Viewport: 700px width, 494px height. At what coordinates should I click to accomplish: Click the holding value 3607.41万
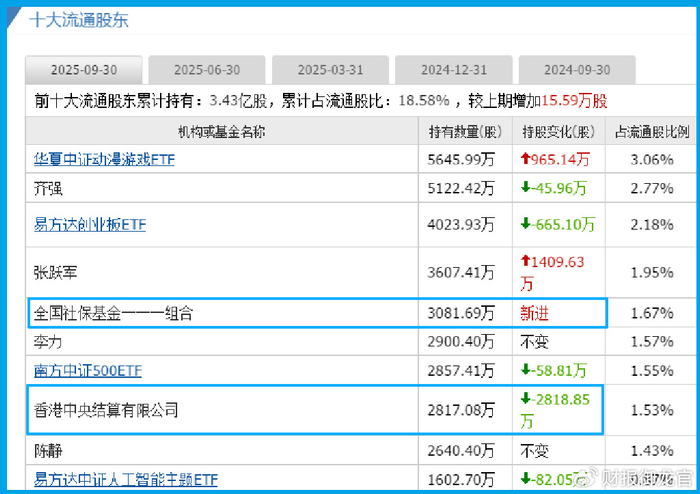click(x=461, y=272)
